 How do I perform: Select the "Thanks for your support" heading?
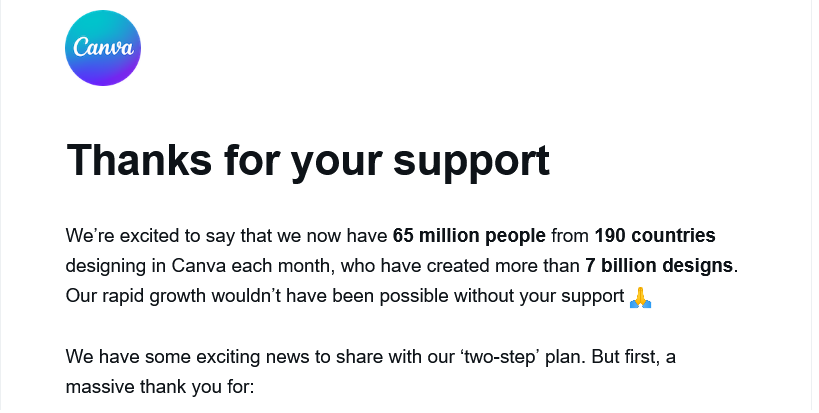[x=308, y=161]
